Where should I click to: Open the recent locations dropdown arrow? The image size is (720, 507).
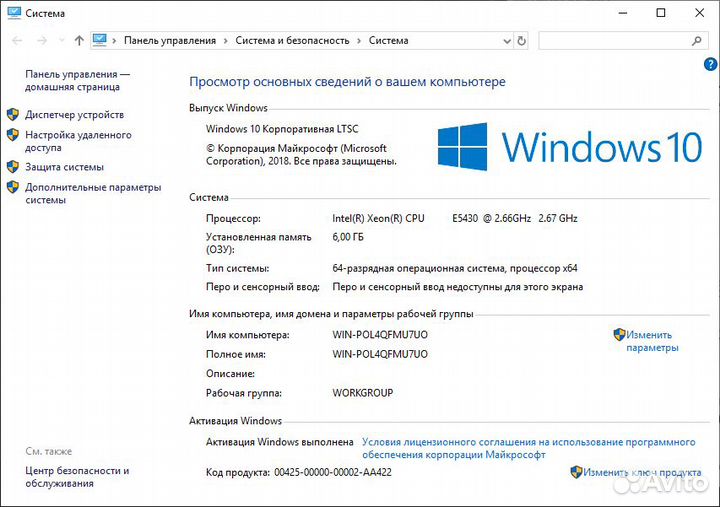[x=62, y=41]
